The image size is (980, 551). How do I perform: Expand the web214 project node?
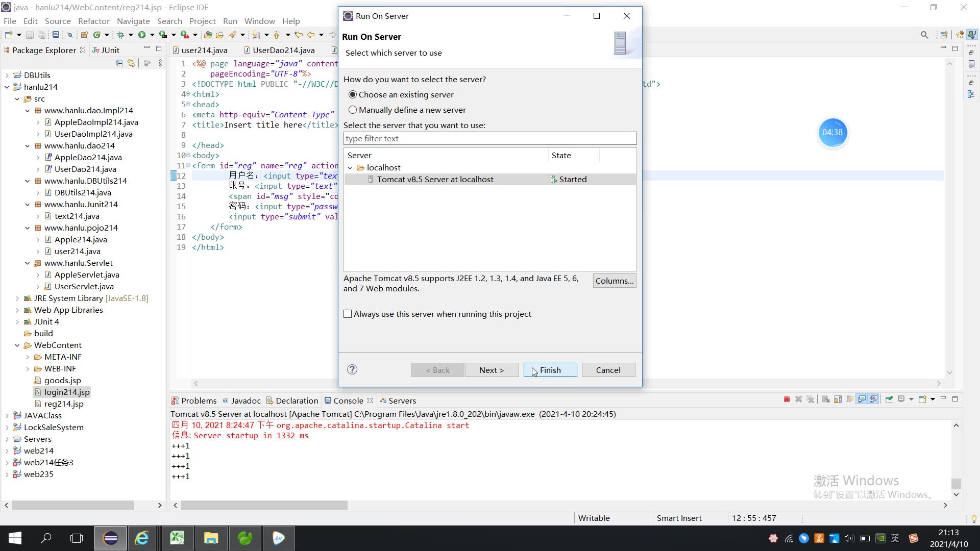(7, 450)
